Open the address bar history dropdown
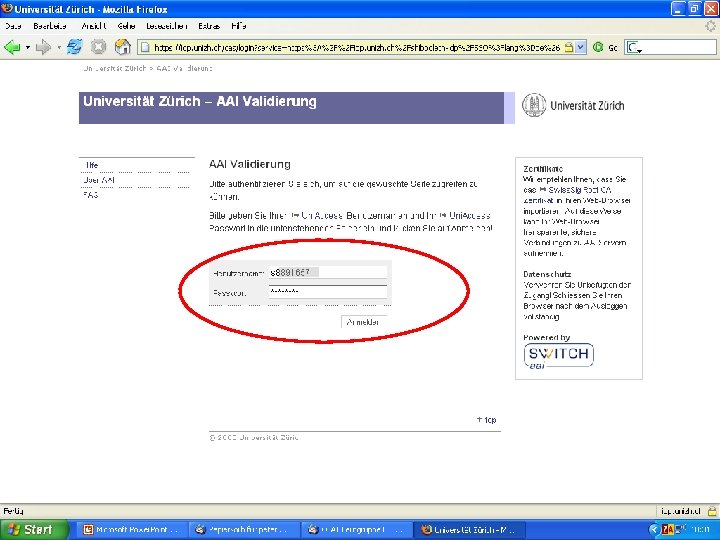720x540 pixels. 581,47
